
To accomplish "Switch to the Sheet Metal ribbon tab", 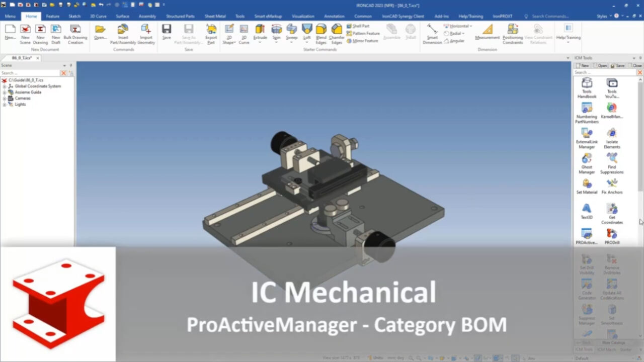I will click(x=215, y=16).
